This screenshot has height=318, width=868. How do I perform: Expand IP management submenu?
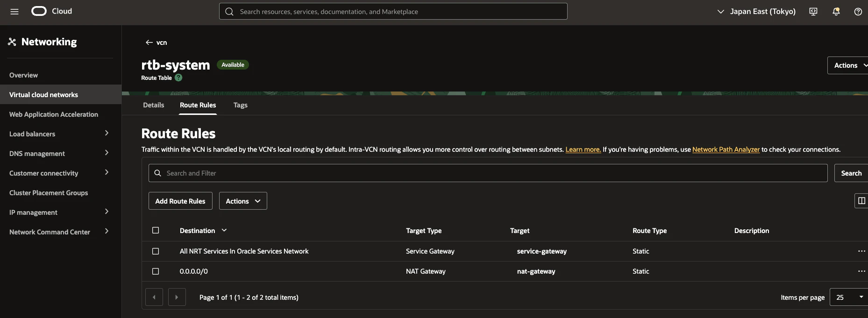point(107,212)
